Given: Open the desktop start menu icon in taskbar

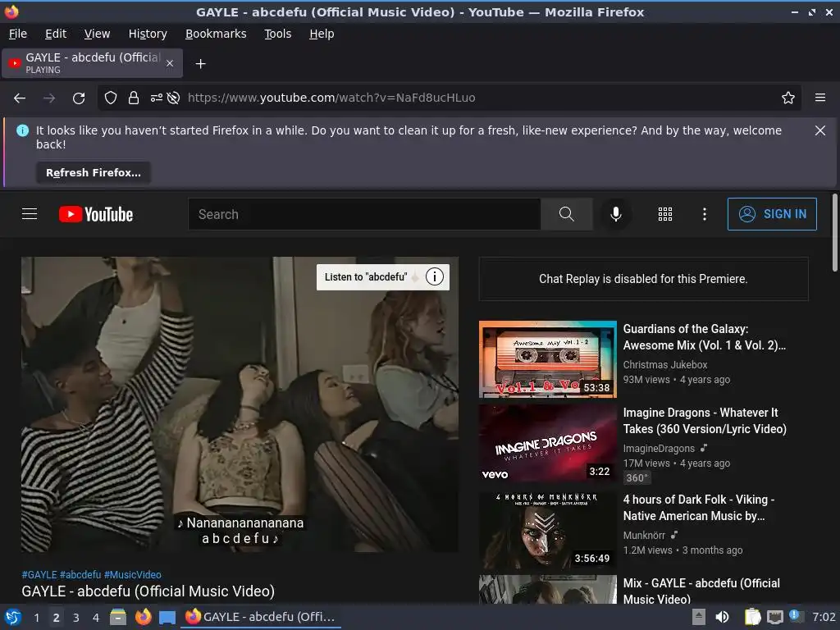Looking at the screenshot, I should 13,617.
